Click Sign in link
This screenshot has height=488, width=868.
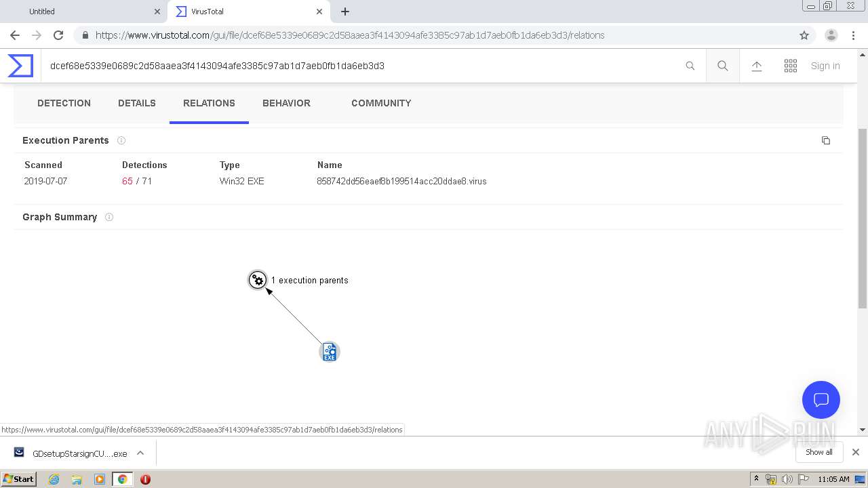pos(825,66)
